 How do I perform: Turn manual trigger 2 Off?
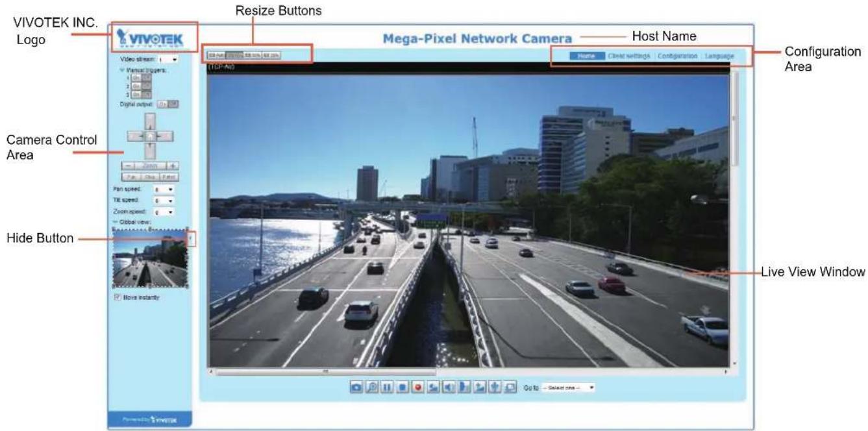[147, 86]
